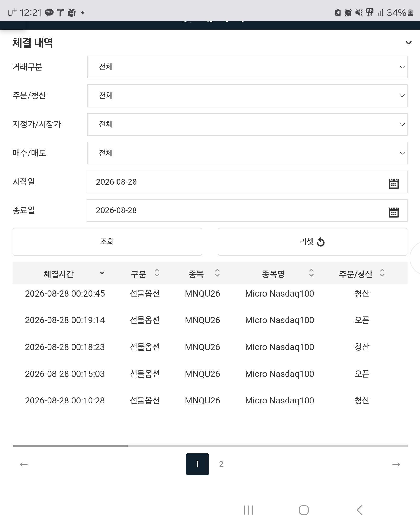Screen dimensions: 420x525
Task: Tap the Android back navigation button
Action: coord(359,510)
